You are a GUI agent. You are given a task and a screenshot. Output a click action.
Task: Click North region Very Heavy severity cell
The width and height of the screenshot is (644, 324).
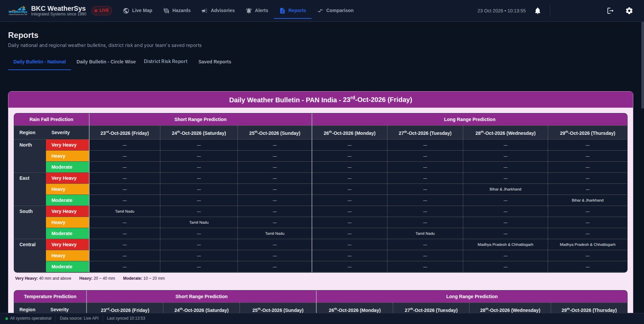coord(67,145)
